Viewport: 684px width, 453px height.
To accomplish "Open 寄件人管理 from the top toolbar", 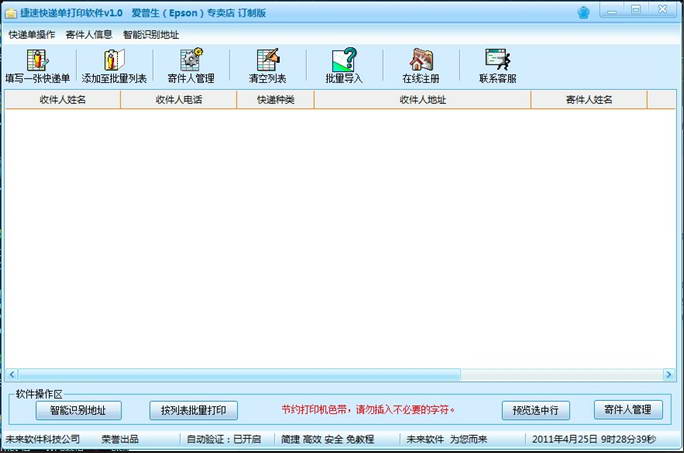I will click(x=191, y=65).
